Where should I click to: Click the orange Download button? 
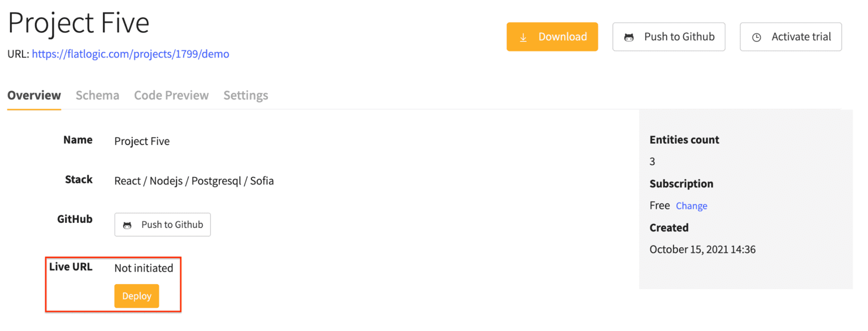coord(552,36)
